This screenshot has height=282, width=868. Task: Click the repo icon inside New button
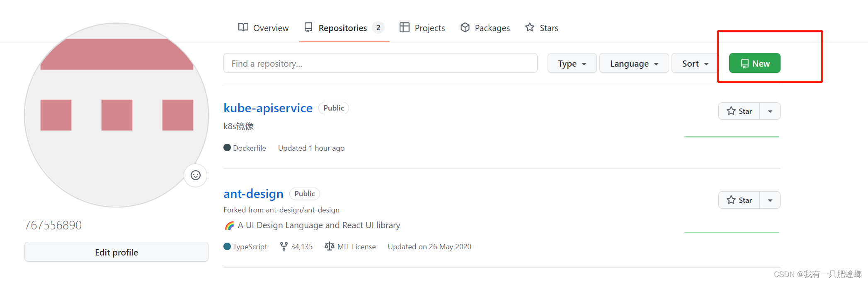pyautogui.click(x=745, y=64)
